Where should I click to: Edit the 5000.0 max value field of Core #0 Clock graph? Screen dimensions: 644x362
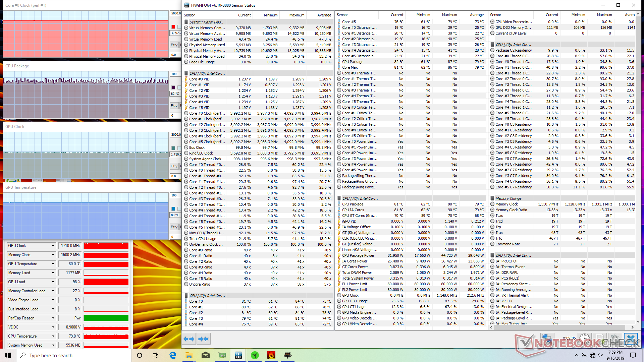point(175,13)
